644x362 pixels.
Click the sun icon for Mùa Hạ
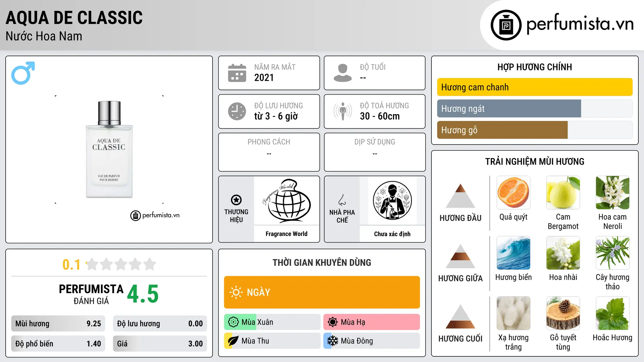(x=333, y=322)
